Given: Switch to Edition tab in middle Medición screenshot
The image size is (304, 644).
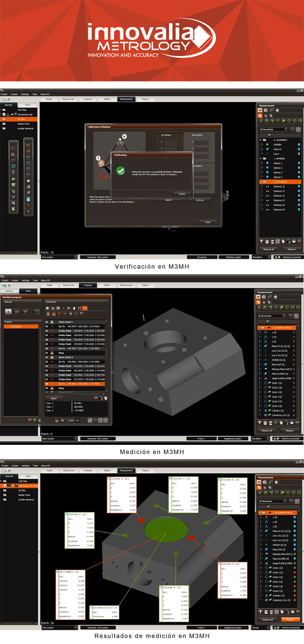Looking at the screenshot, I should 107,285.
